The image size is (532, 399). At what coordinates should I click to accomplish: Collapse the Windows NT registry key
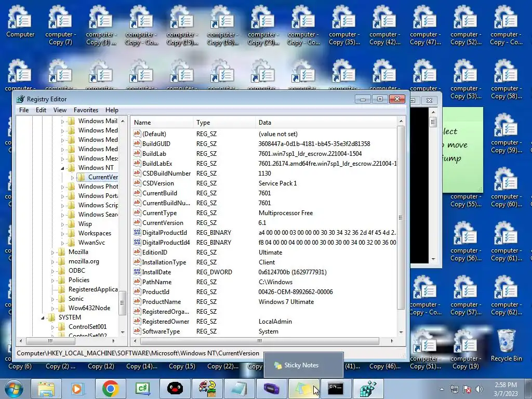coord(62,168)
